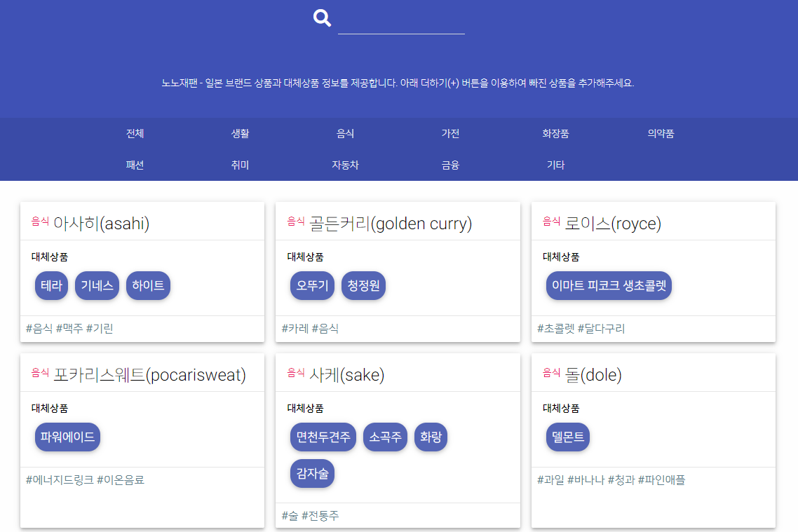Click the #파인애플 hashtag
Image resolution: width=798 pixels, height=532 pixels.
coord(661,479)
